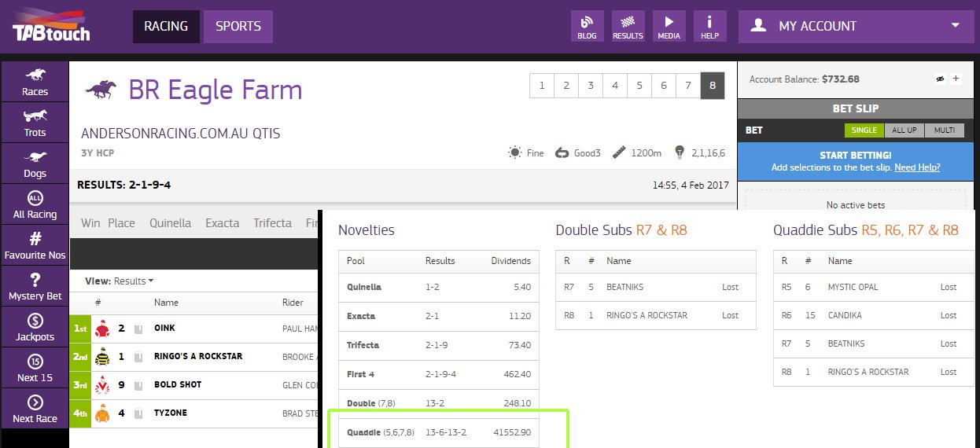Open the Help info icon
The width and height of the screenshot is (980, 448).
(x=709, y=26)
